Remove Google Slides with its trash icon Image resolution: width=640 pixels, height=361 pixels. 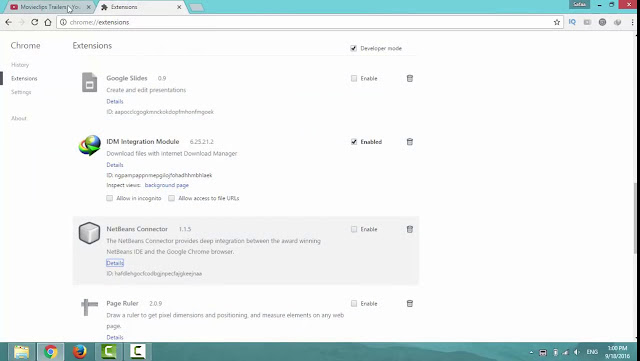pyautogui.click(x=410, y=78)
